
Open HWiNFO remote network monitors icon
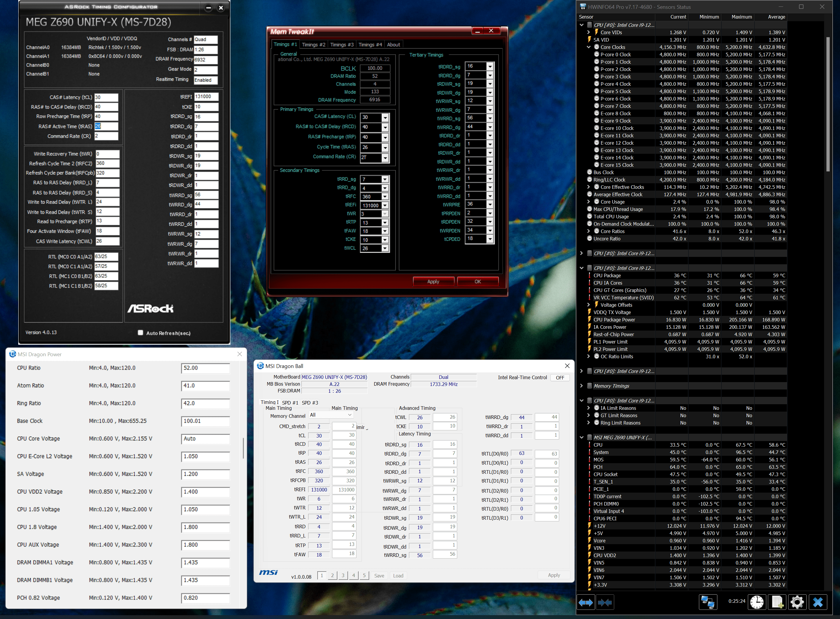[x=708, y=602]
